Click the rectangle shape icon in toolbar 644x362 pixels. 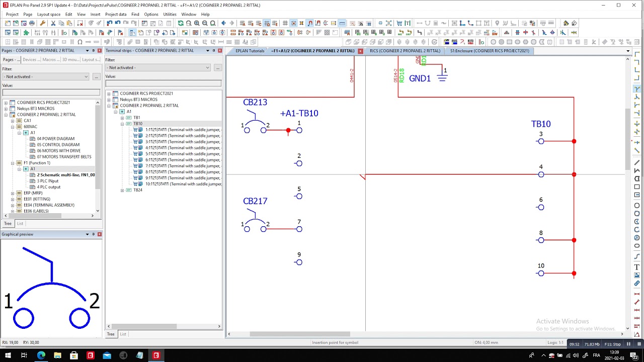[509, 42]
